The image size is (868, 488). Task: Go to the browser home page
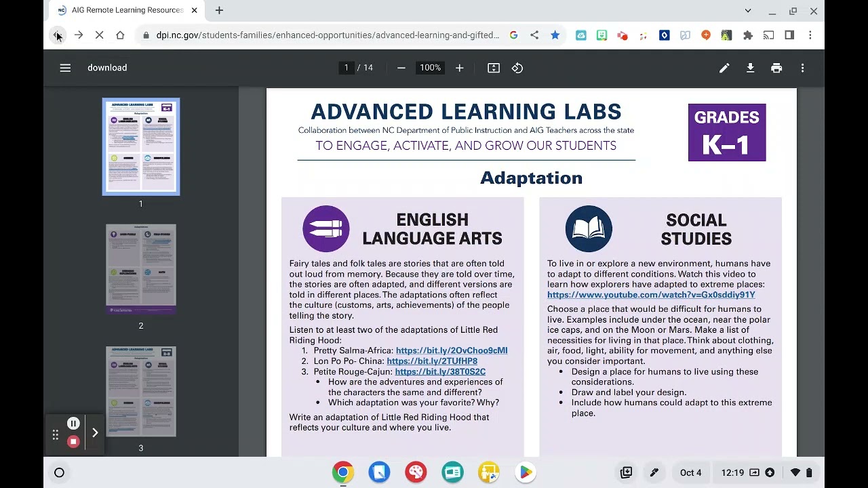pos(120,35)
